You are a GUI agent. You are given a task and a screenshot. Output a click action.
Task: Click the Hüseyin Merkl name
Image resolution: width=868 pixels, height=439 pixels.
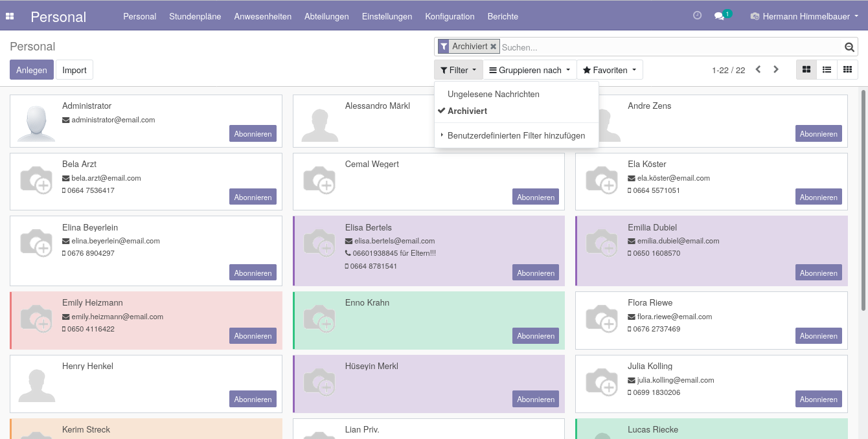coord(372,366)
